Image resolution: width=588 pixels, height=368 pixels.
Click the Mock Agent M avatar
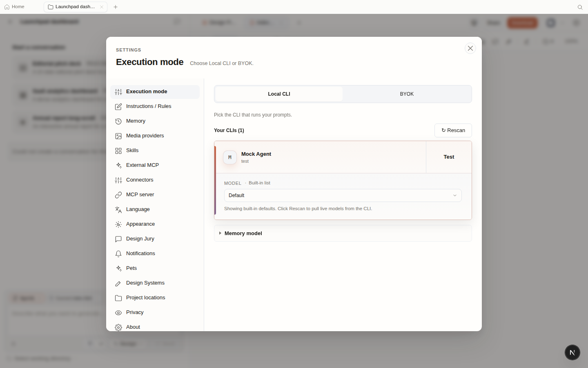click(230, 157)
